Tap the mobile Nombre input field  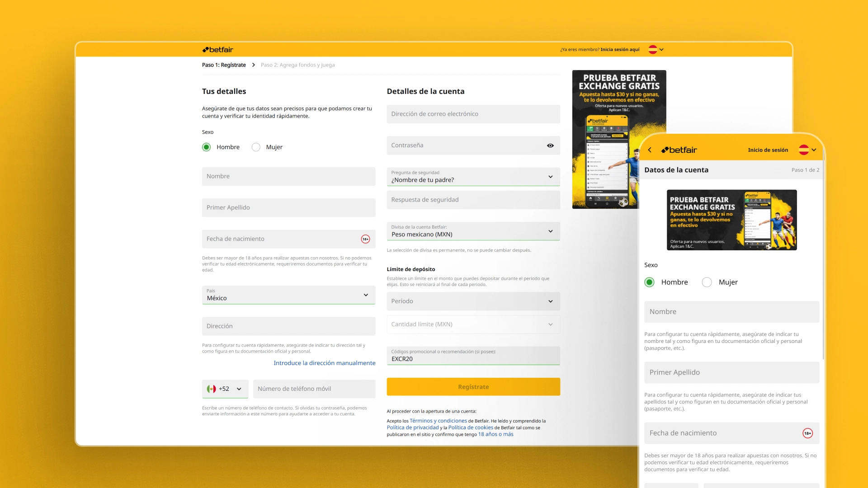[x=731, y=312]
